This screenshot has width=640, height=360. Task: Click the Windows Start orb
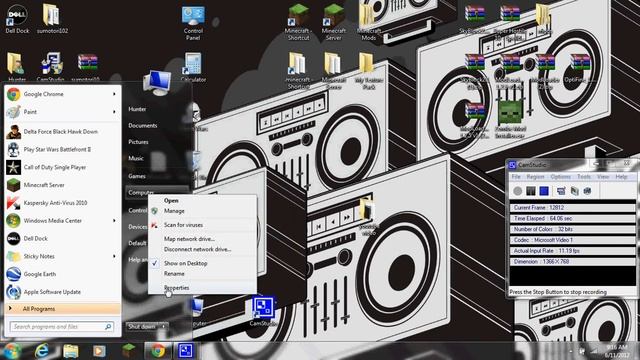(11, 351)
